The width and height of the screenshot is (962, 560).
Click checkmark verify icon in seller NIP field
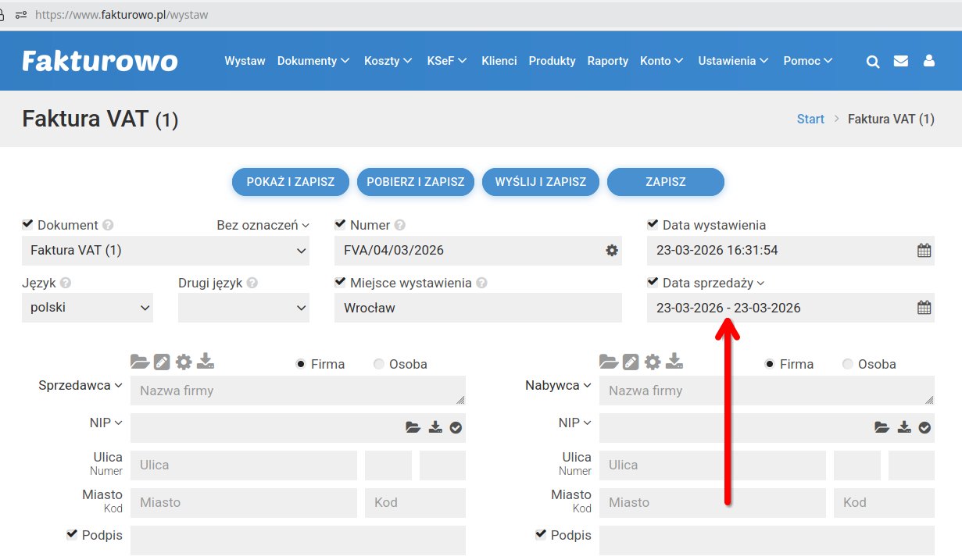point(456,427)
